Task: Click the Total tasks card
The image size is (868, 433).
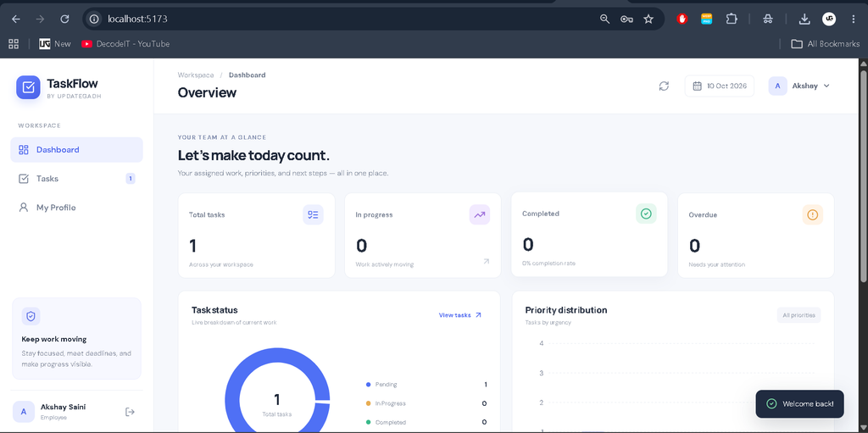Action: point(256,236)
